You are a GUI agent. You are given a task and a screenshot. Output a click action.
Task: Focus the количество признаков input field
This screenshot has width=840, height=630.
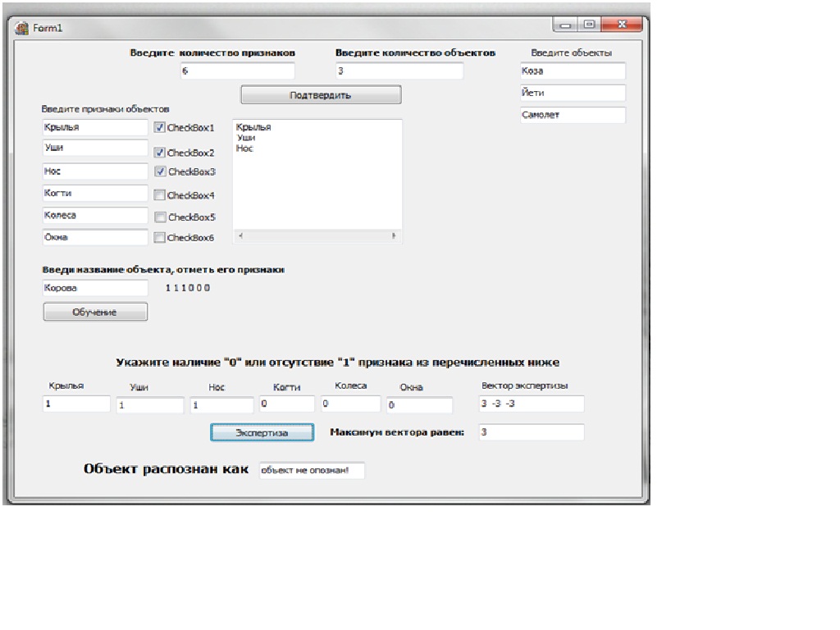tap(236, 71)
